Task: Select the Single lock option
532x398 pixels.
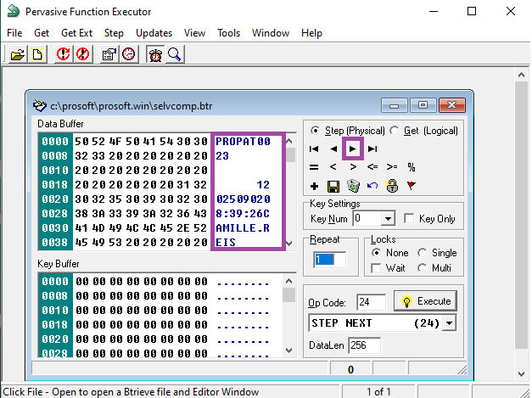Action: (x=422, y=253)
